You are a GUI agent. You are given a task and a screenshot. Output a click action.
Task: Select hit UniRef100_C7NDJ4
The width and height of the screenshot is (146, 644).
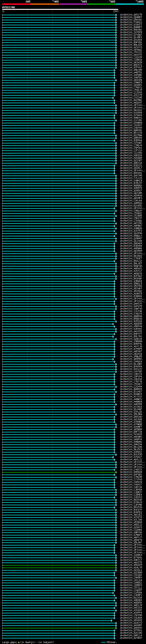pyautogui.click(x=131, y=146)
